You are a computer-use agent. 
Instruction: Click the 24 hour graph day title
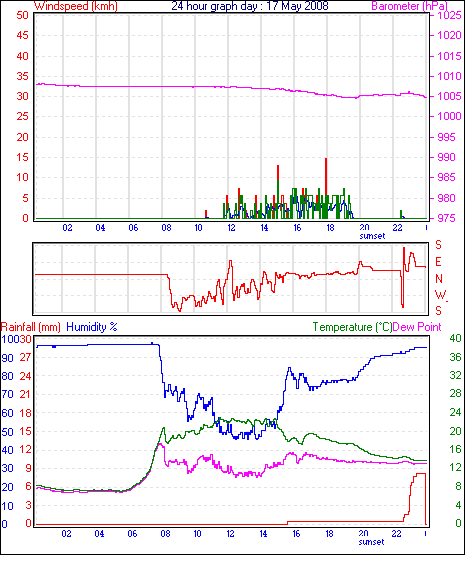(250, 6)
